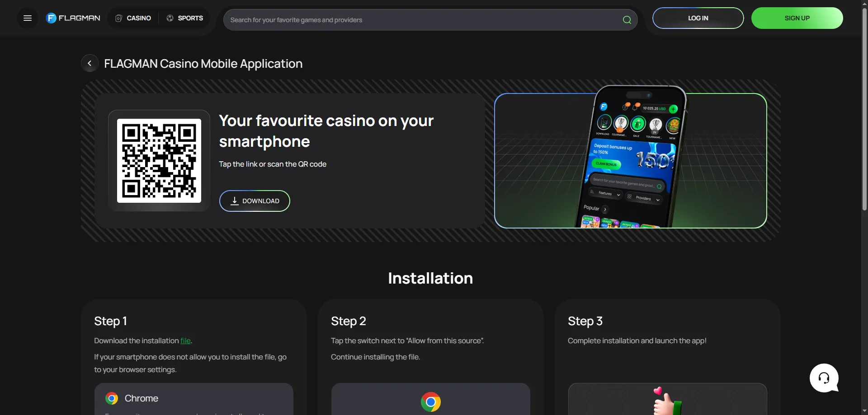Click the 'Installation' heading
Image resolution: width=868 pixels, height=415 pixels.
[430, 278]
